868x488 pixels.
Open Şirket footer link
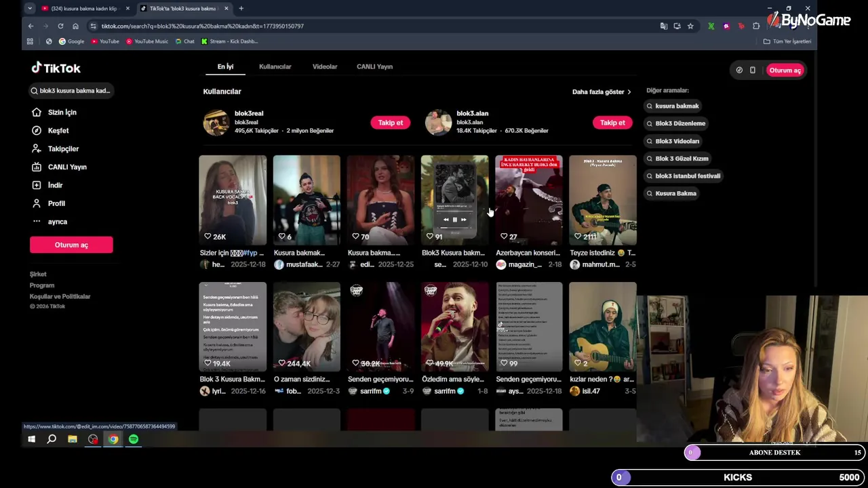point(38,274)
